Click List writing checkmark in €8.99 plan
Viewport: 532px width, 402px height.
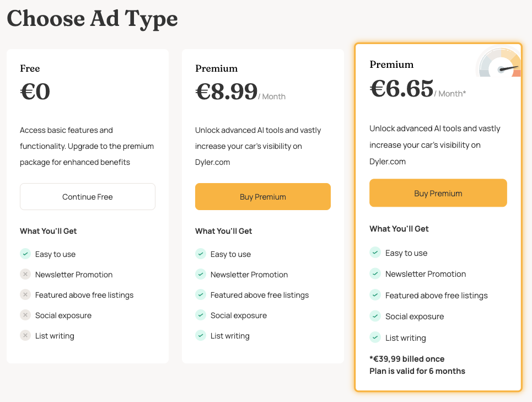[201, 335]
